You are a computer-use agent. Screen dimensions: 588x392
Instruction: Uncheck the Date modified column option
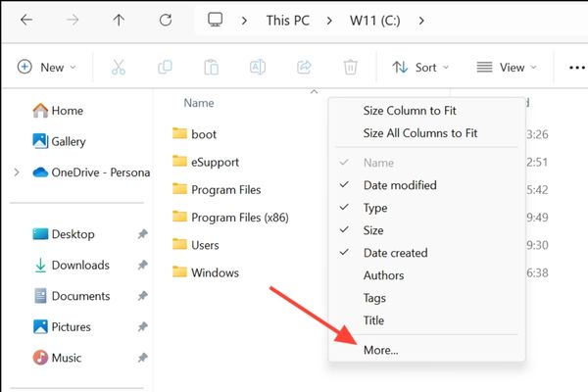(400, 185)
